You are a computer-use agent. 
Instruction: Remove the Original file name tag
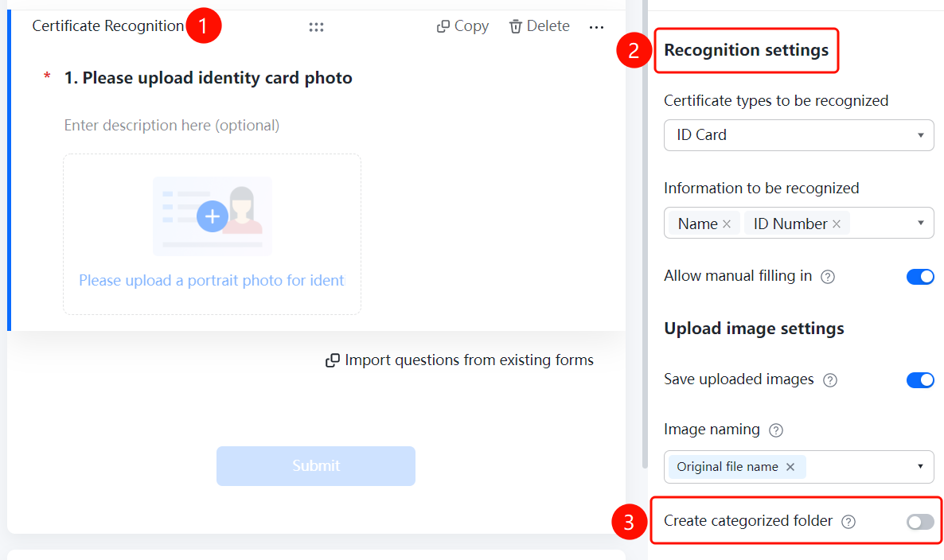tap(790, 467)
